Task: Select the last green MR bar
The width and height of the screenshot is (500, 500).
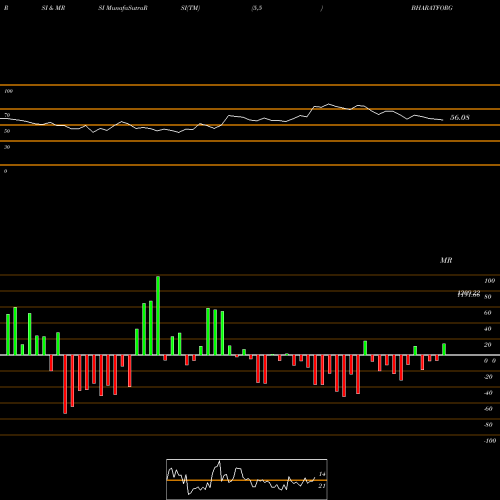Action: point(444,349)
